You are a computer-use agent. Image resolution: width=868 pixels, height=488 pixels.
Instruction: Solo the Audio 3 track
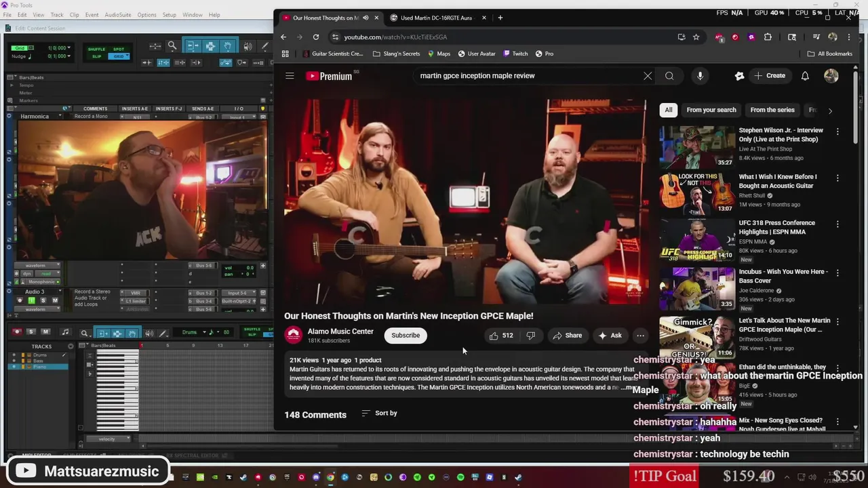pyautogui.click(x=43, y=300)
